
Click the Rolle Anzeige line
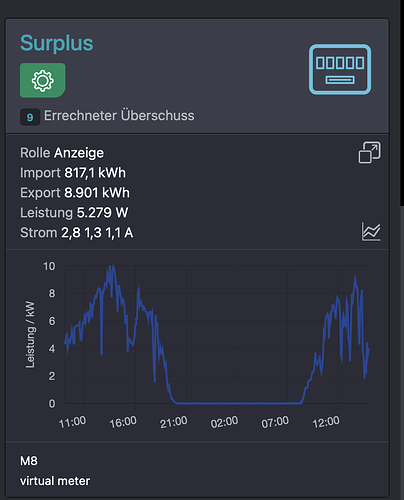coord(62,153)
